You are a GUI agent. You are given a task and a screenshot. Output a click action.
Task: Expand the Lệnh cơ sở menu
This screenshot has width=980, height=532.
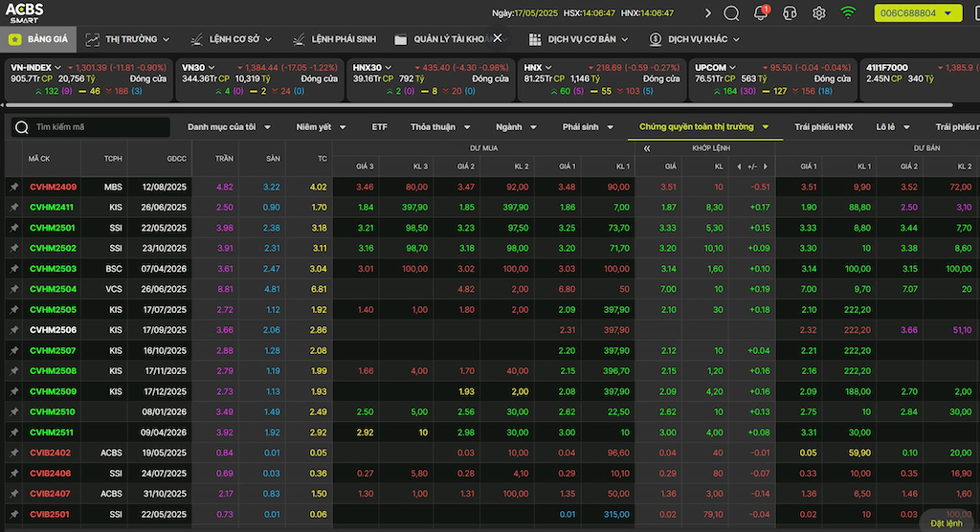click(232, 39)
